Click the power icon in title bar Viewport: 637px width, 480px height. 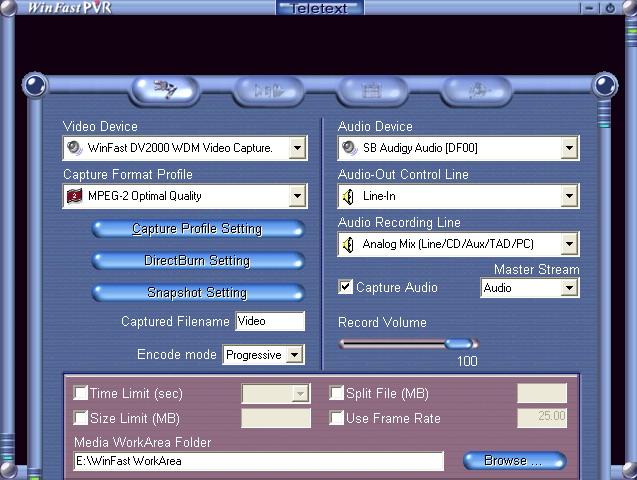click(610, 8)
